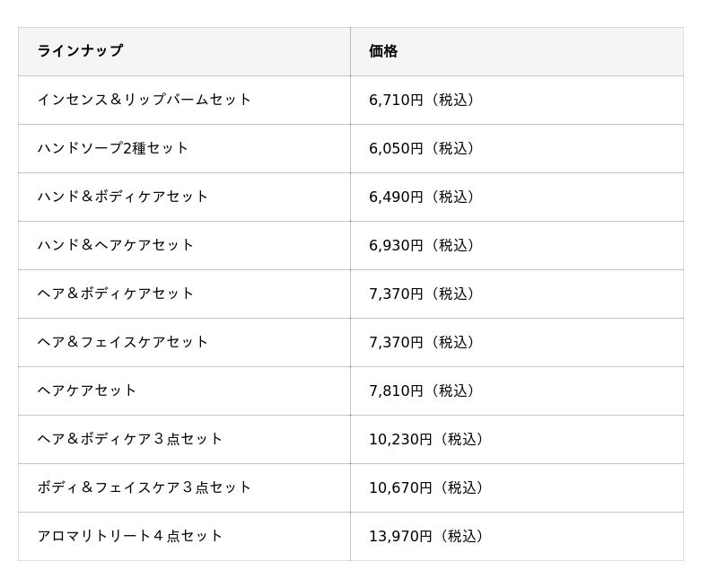Click the 価格 column header

pos(383,51)
